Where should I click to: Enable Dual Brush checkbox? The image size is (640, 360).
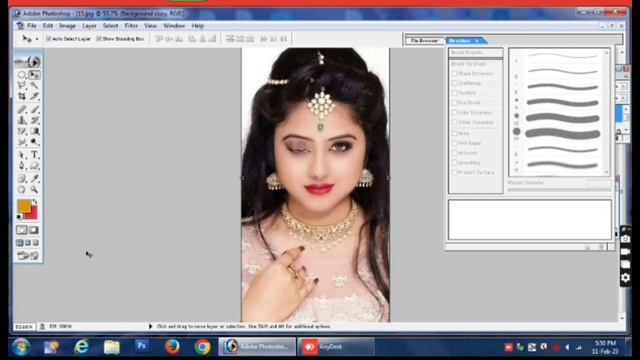coord(454,103)
